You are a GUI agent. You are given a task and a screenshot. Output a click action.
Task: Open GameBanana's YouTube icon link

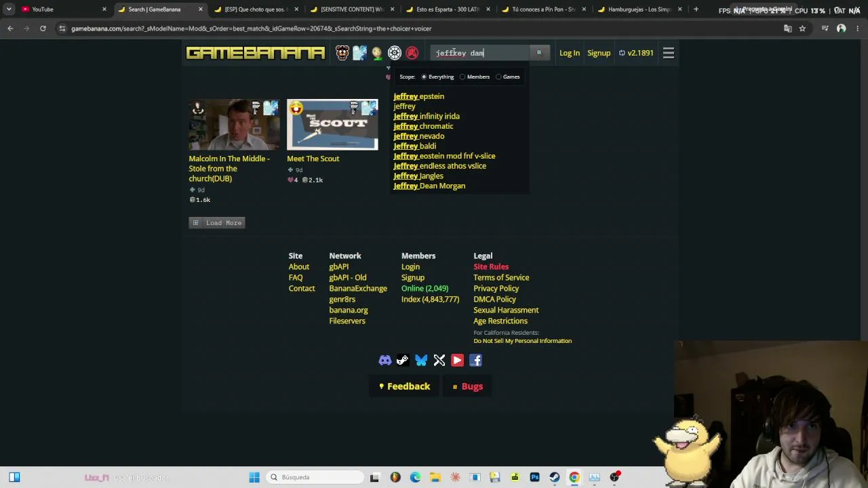point(457,361)
